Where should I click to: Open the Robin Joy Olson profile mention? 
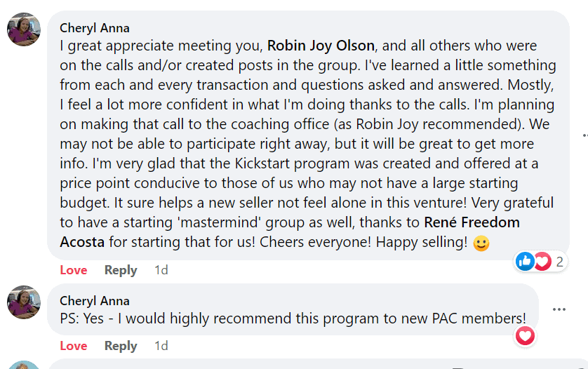point(322,47)
